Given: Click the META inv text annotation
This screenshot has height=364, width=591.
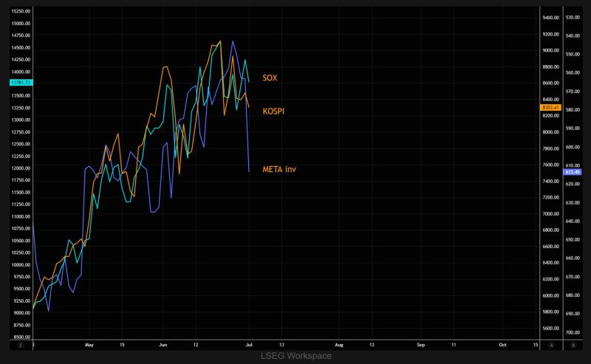Looking at the screenshot, I should click(279, 169).
